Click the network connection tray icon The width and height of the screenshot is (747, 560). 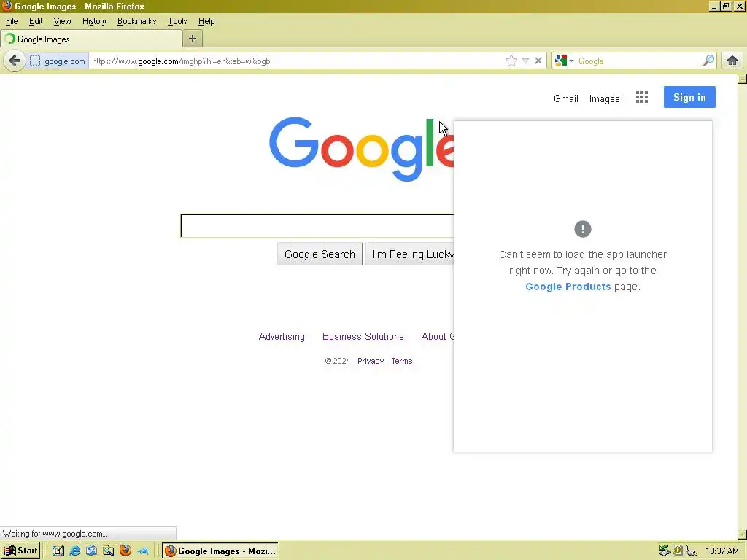[x=692, y=551]
